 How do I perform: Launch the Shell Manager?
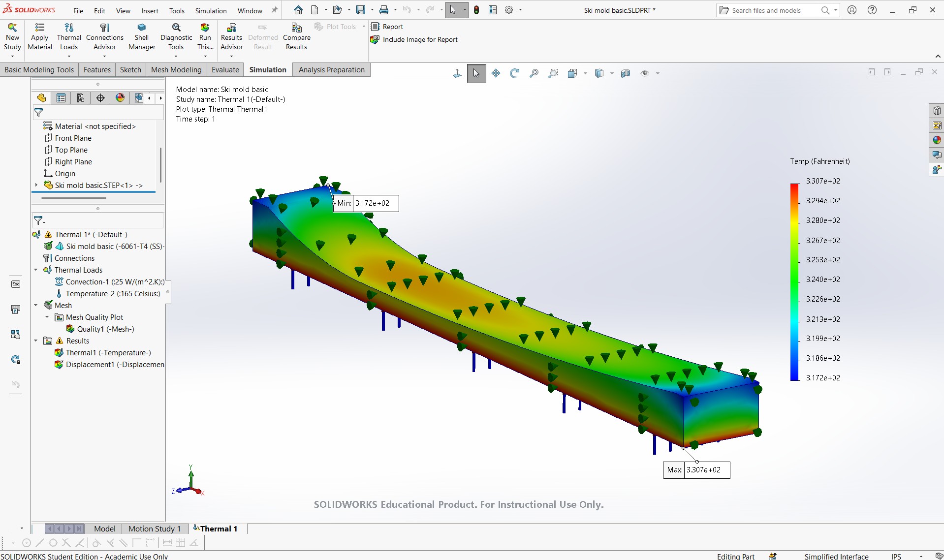(x=142, y=37)
